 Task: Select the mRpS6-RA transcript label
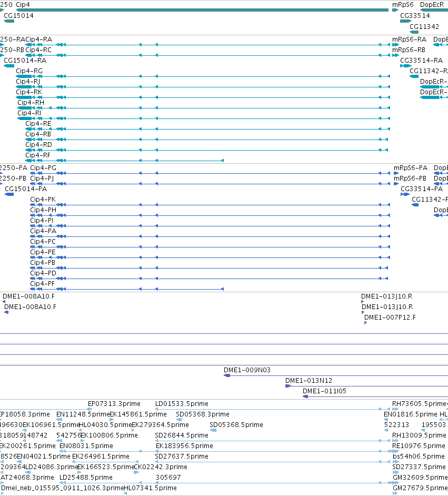(x=409, y=39)
